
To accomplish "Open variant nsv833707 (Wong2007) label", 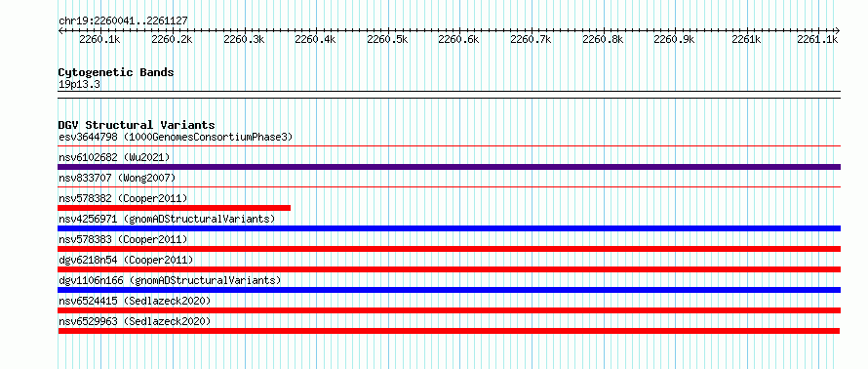I will point(117,178).
